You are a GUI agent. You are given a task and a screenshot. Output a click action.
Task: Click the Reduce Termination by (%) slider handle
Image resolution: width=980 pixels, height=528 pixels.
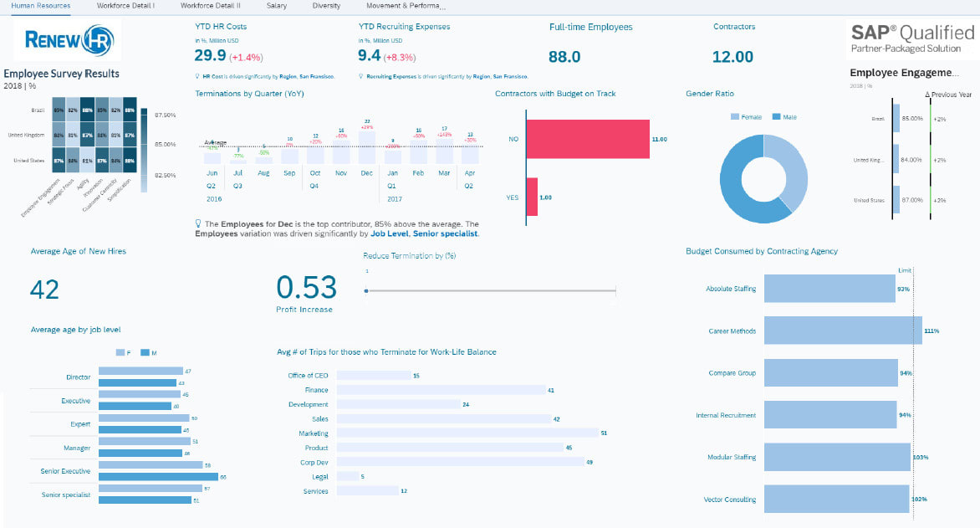(365, 289)
